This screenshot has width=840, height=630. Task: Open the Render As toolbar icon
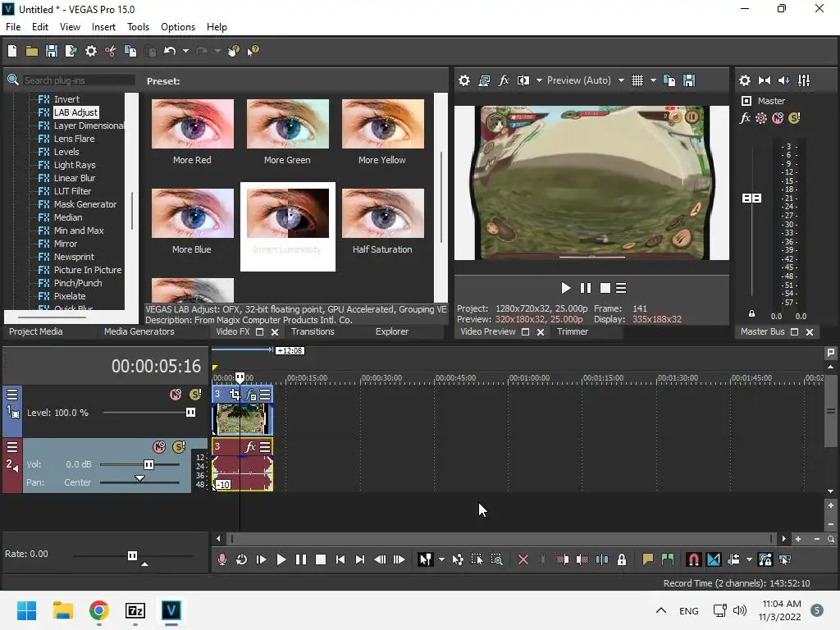pyautogui.click(x=71, y=51)
